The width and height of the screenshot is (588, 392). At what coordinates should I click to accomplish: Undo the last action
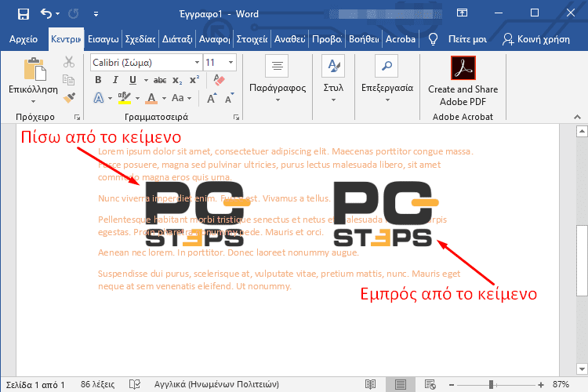click(46, 14)
